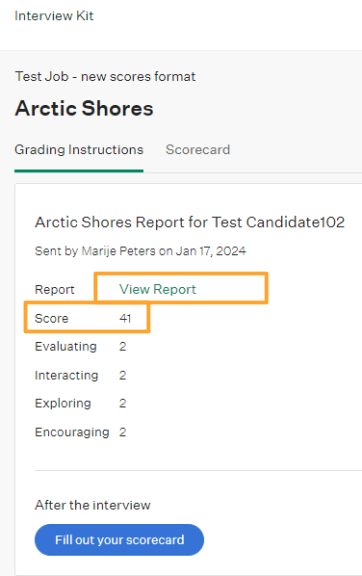The width and height of the screenshot is (362, 576).
Task: Click the Arctic Shores heading
Action: [84, 108]
